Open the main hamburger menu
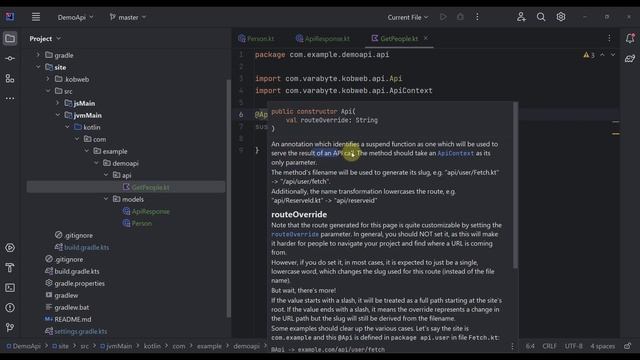Viewport: 640px width, 360px height. [x=36, y=17]
